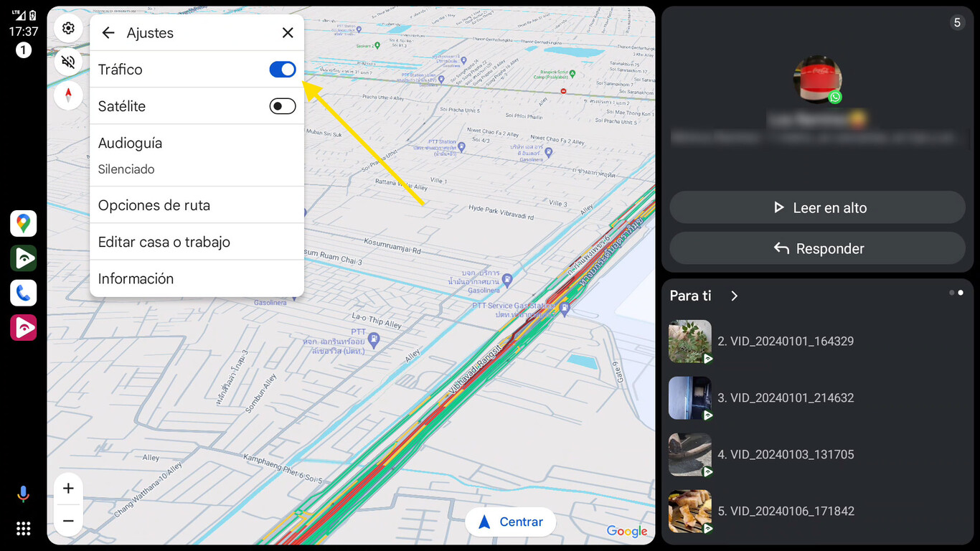This screenshot has width=980, height=551.
Task: Tap thumbnail of VID_20240101_164329
Action: [x=690, y=342]
